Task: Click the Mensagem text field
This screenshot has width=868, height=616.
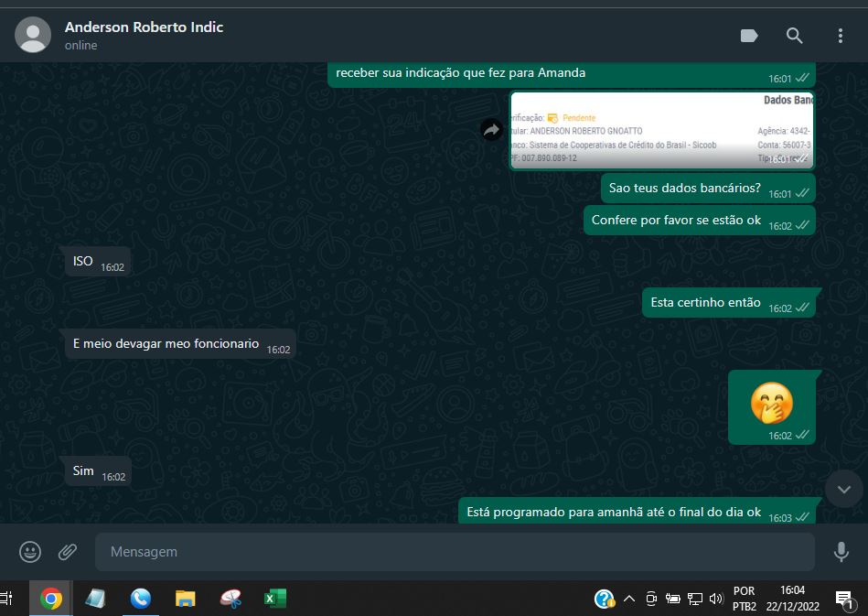Action: 454,552
